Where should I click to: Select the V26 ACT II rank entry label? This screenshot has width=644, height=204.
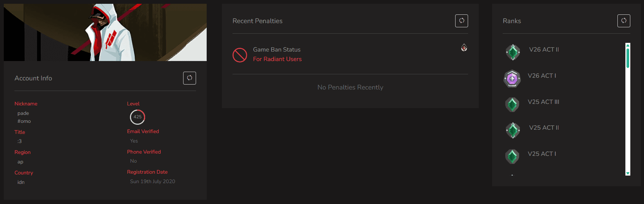click(x=544, y=50)
